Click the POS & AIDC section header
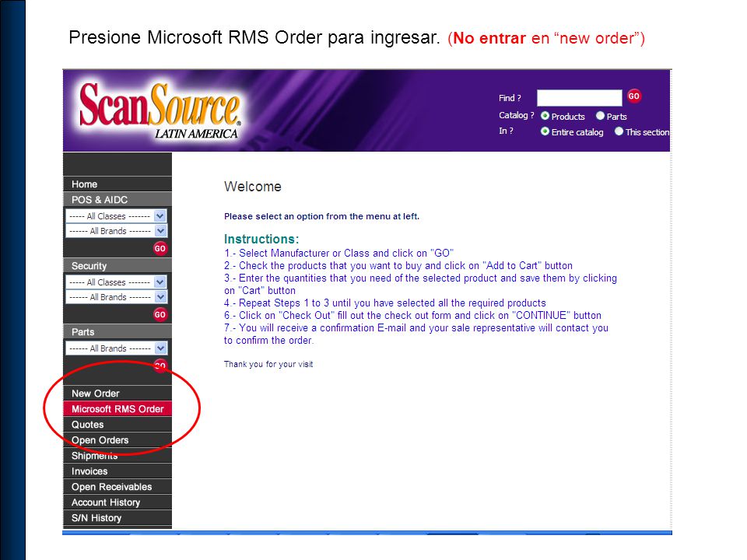 pos(117,200)
